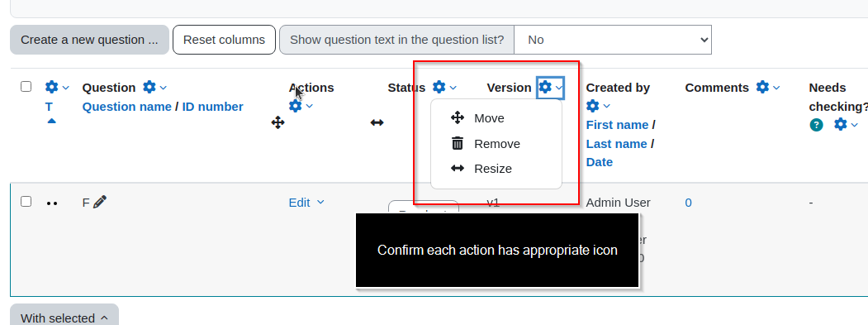Screen dimensions: 868x325
Task: Expand the Edit actions dropdown
Action: [x=306, y=203]
